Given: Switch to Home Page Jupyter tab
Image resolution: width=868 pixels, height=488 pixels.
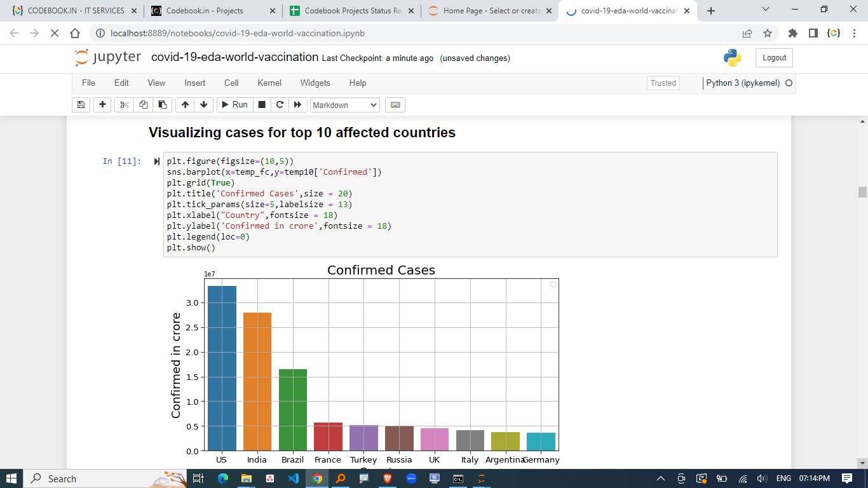Looking at the screenshot, I should tap(489, 11).
